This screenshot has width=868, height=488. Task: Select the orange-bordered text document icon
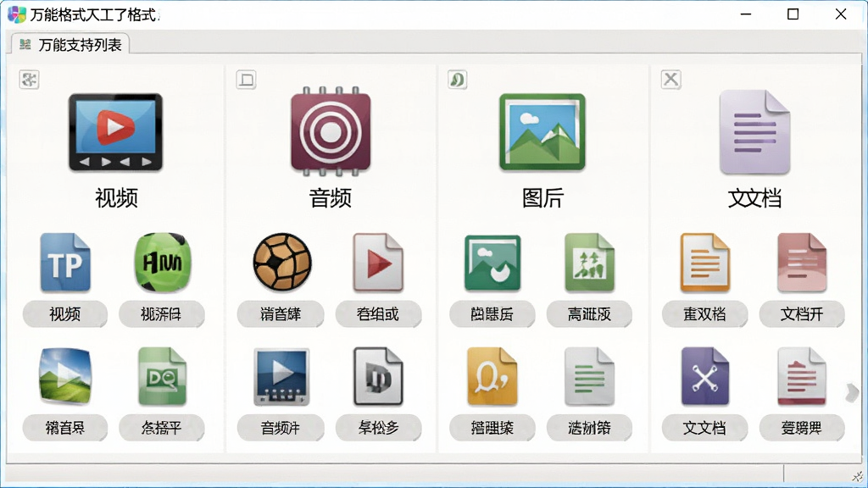[704, 263]
